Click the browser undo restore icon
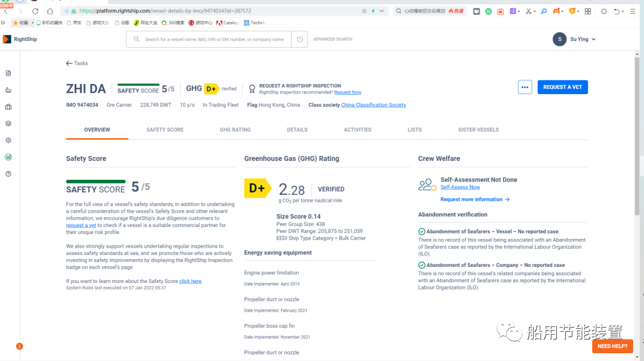 [x=617, y=11]
